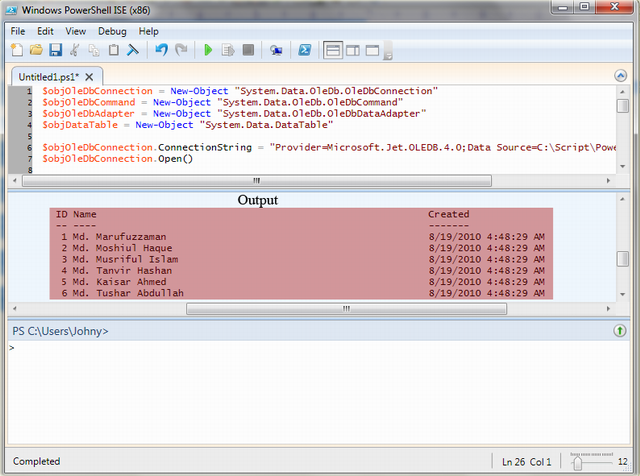The width and height of the screenshot is (640, 476).
Task: Open the Edit menu
Action: pyautogui.click(x=45, y=31)
